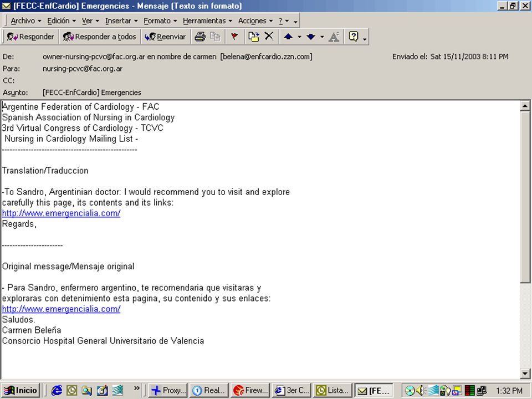Open dropdown beside next item arrow
Screen dimensions: 532x399
[322, 37]
